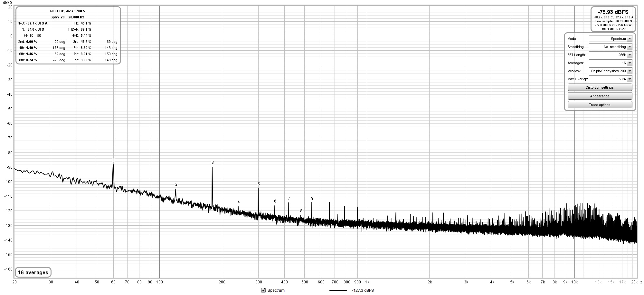Expand the Window dropdown showing Dolph-Chebyshev 200

click(611, 71)
